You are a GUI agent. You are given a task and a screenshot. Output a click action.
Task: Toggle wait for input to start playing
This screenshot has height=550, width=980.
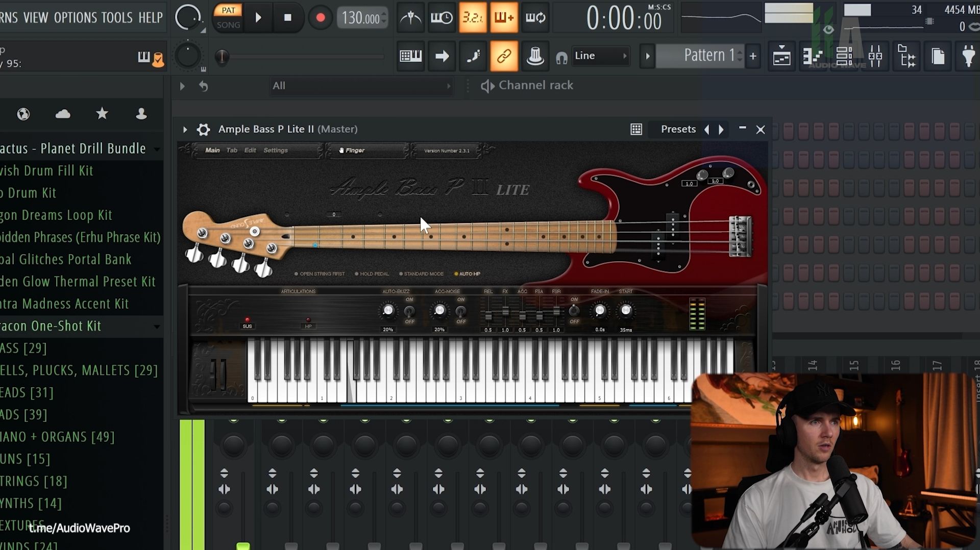[x=442, y=18]
